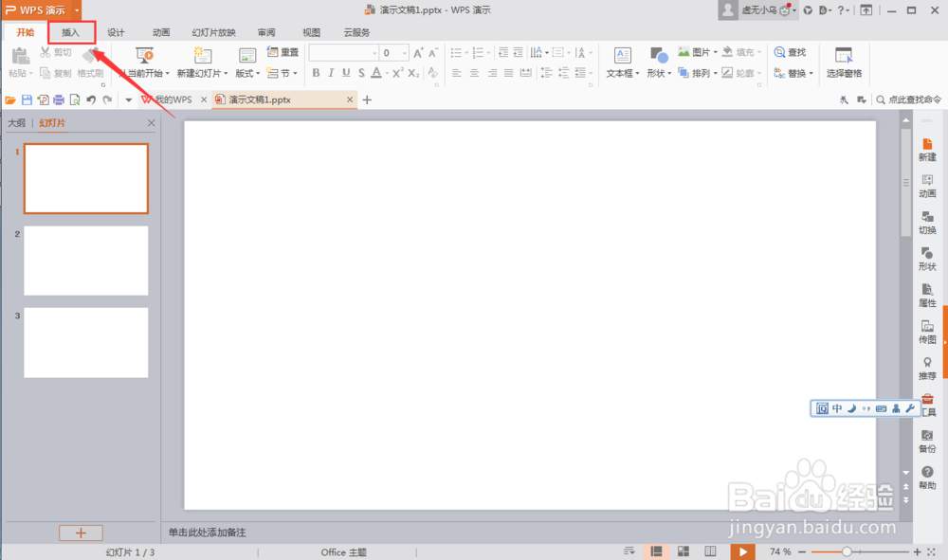Switch to Reading view in status bar
Screen dimensions: 948x560
point(710,551)
